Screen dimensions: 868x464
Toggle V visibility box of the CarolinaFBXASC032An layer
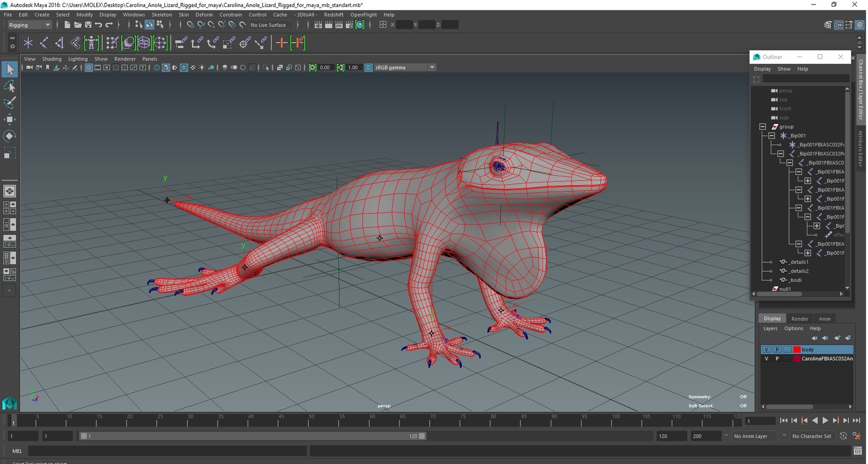766,359
